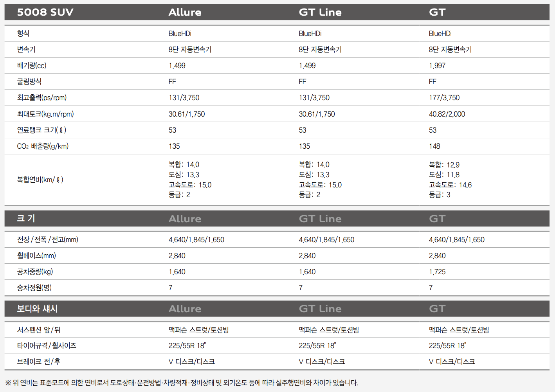The width and height of the screenshot is (555, 392).
Task: Click "등급: 3" in the GT column
Action: (440, 194)
